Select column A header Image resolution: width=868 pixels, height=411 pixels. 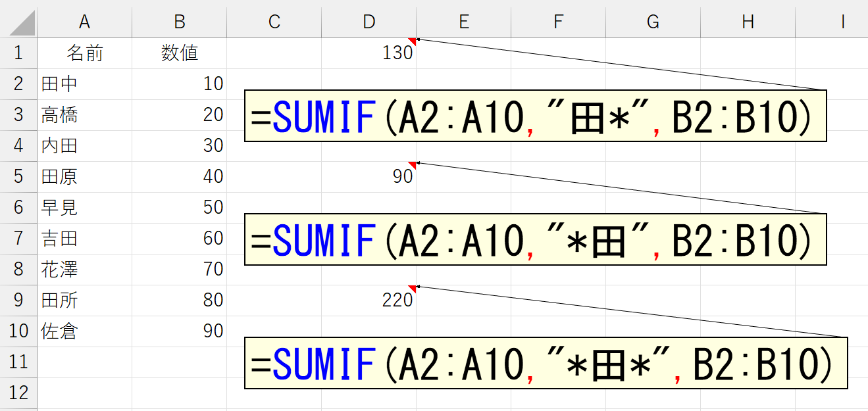coord(84,22)
